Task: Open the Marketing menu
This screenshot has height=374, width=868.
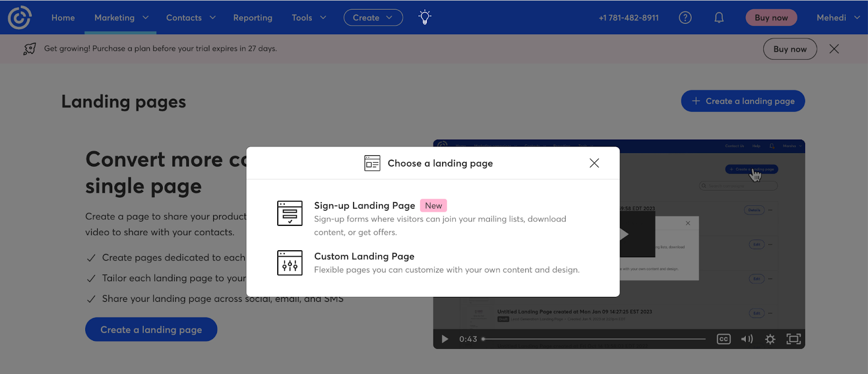Action: click(114, 17)
